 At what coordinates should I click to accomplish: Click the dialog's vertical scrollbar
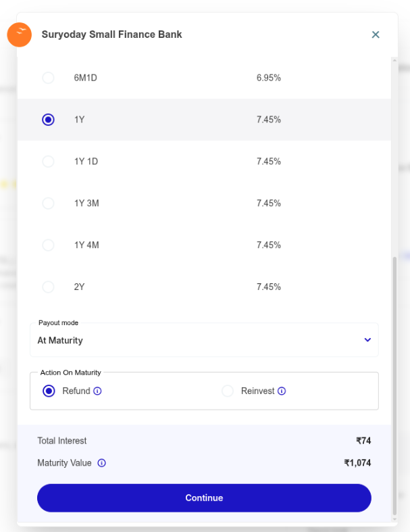click(x=394, y=379)
